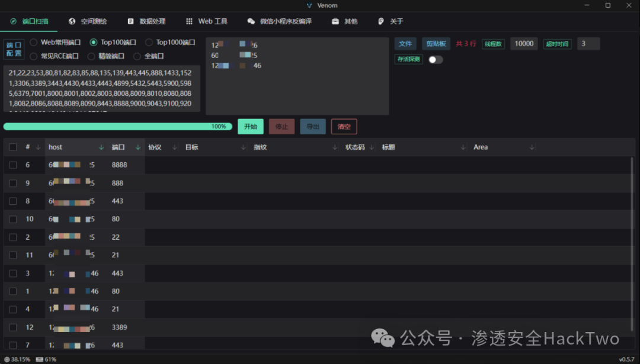The height and width of the screenshot is (364, 640).
Task: Click the Venom logo icon in title bar
Action: pos(309,5)
